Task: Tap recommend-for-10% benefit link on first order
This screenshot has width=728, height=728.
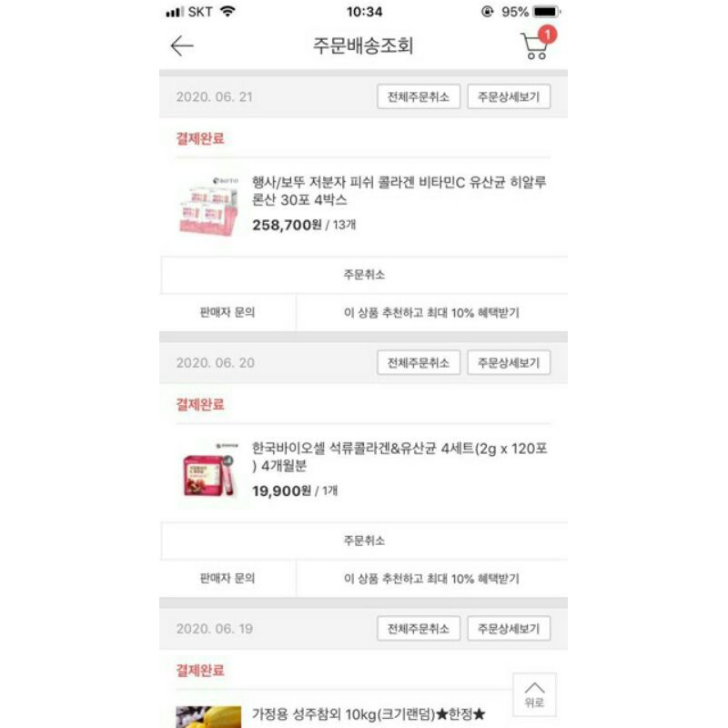Action: [431, 312]
